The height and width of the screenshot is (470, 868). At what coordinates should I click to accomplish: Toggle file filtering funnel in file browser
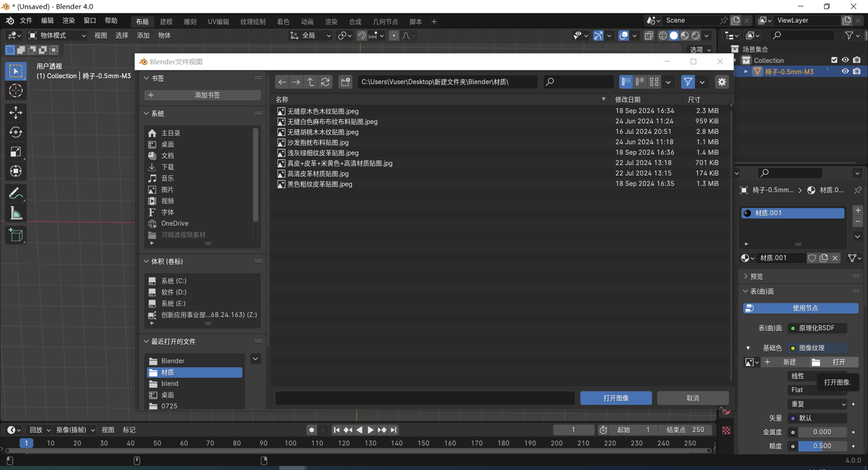(688, 82)
